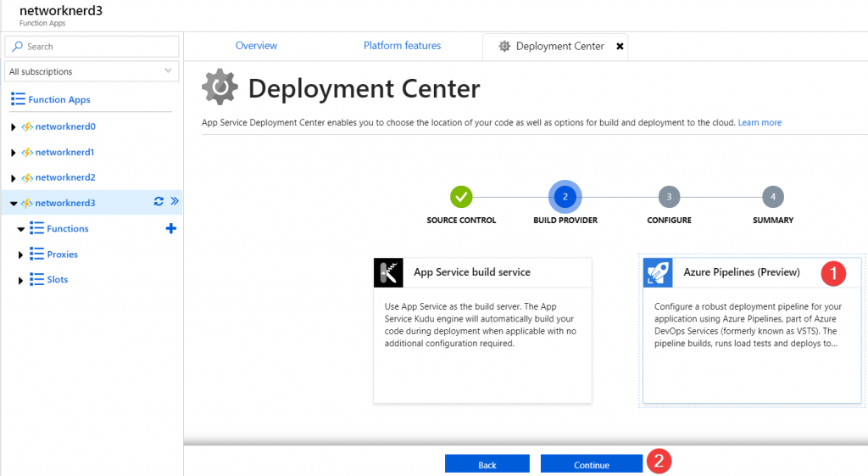
Task: Click the green checkmark Source Control step
Action: [461, 197]
